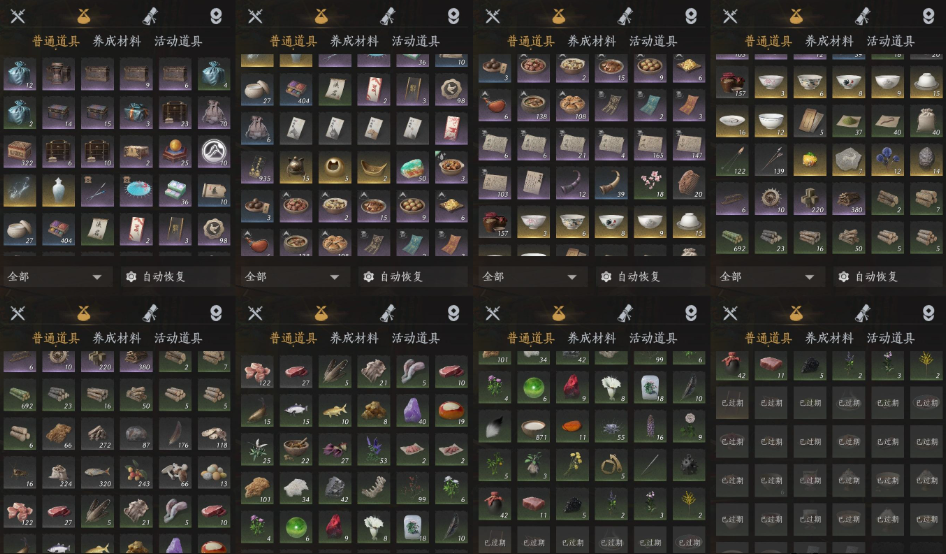Expand the 全部 filter dropdown in top-left panel
Screen dimensions: 946x554
[x=56, y=276]
